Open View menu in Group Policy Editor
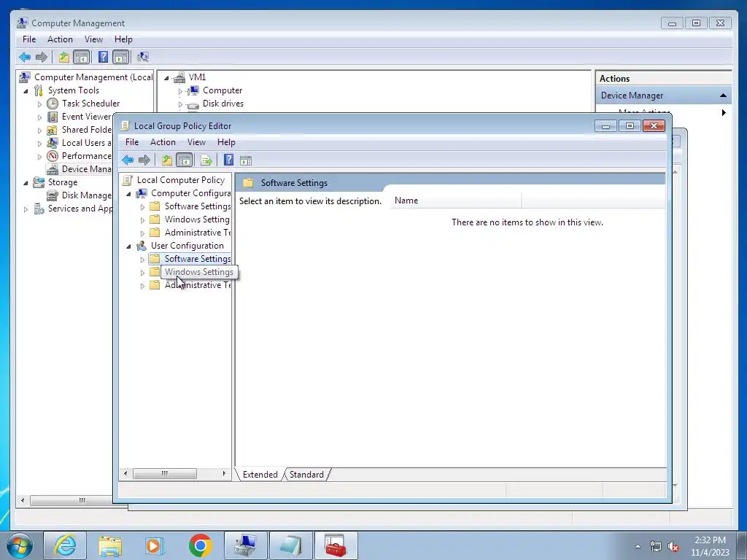This screenshot has height=560, width=747. (196, 142)
